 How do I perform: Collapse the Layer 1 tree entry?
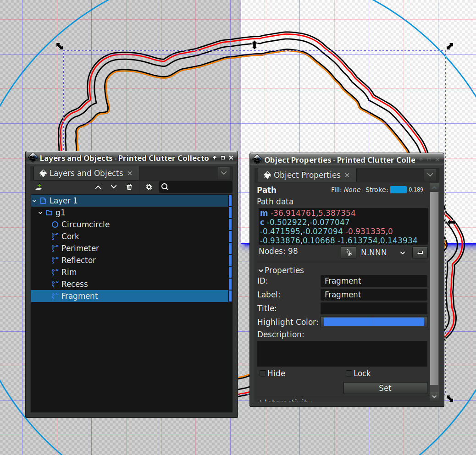(x=34, y=201)
